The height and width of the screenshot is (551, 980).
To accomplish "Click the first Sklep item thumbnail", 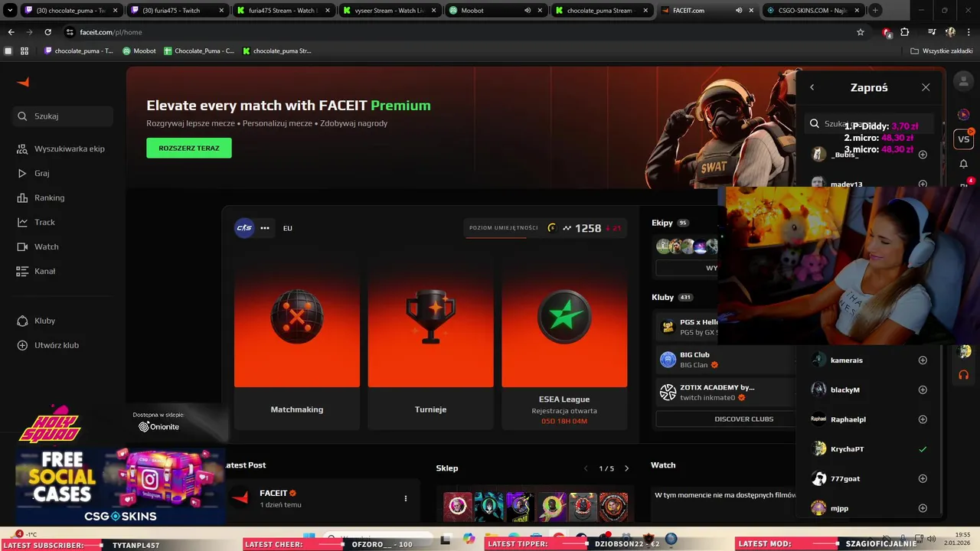I will click(x=457, y=507).
